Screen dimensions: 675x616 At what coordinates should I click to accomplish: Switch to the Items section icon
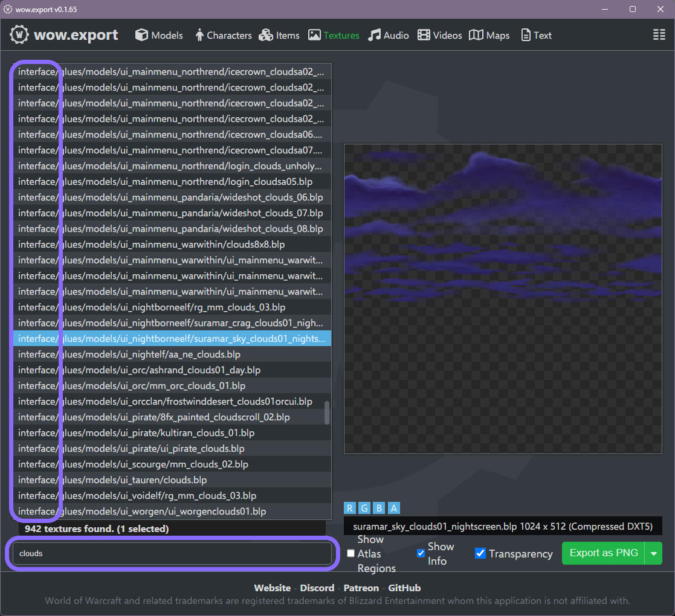(265, 36)
